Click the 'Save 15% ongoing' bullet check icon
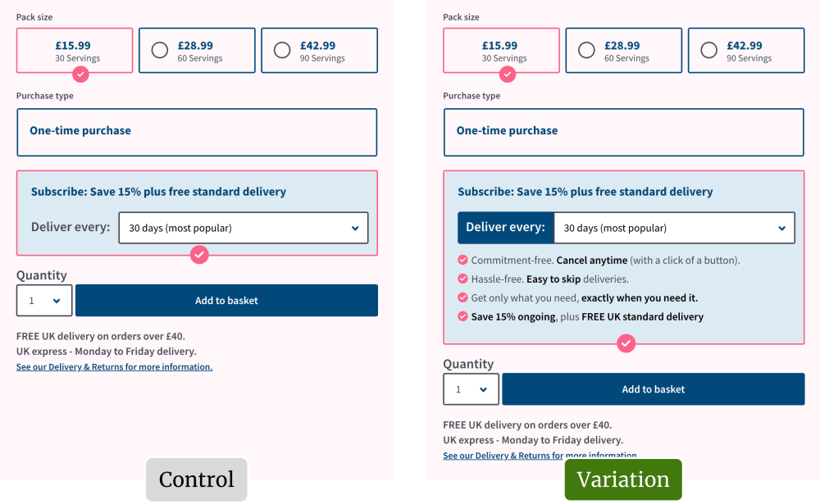Image resolution: width=820 pixels, height=504 pixels. [x=462, y=317]
